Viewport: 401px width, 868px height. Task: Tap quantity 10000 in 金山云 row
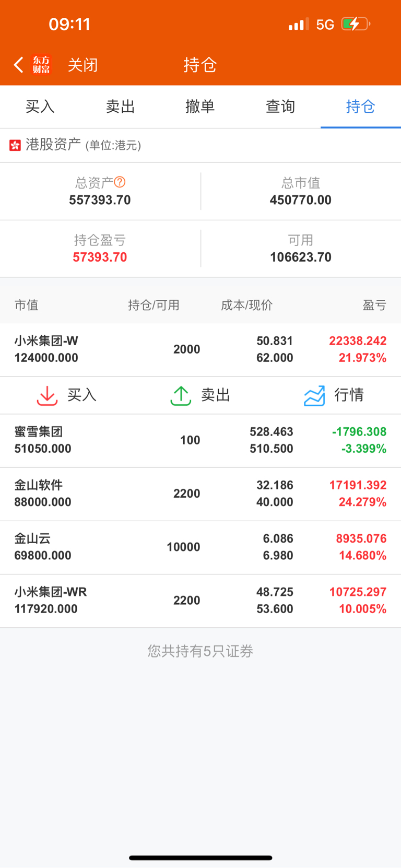click(183, 547)
